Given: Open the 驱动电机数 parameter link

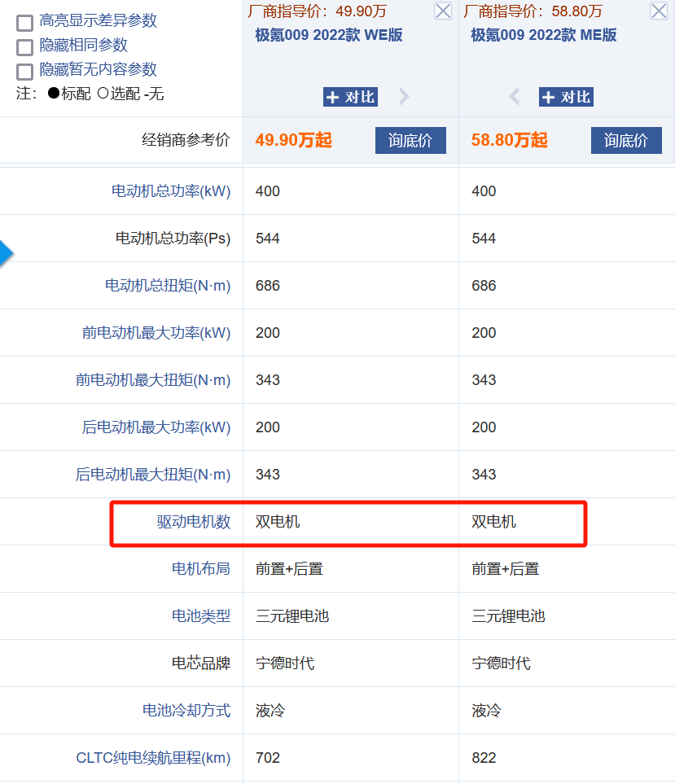Looking at the screenshot, I should (x=194, y=522).
